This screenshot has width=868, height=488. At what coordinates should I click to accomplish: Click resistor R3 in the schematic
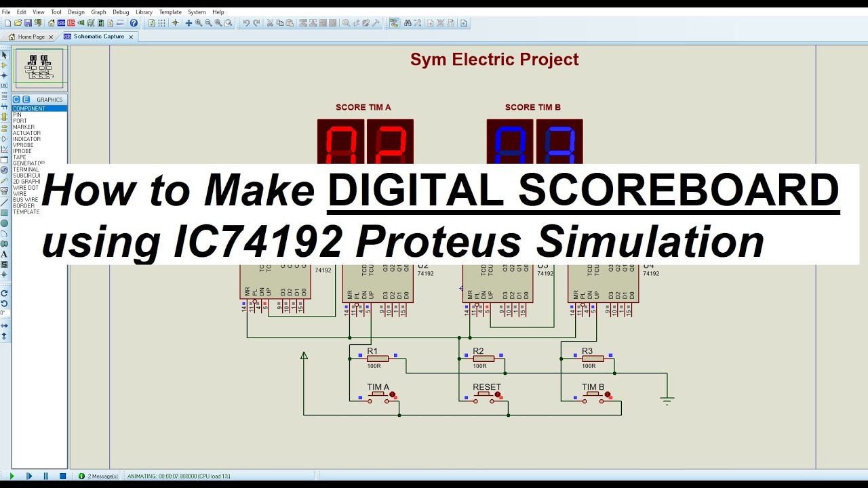click(592, 359)
